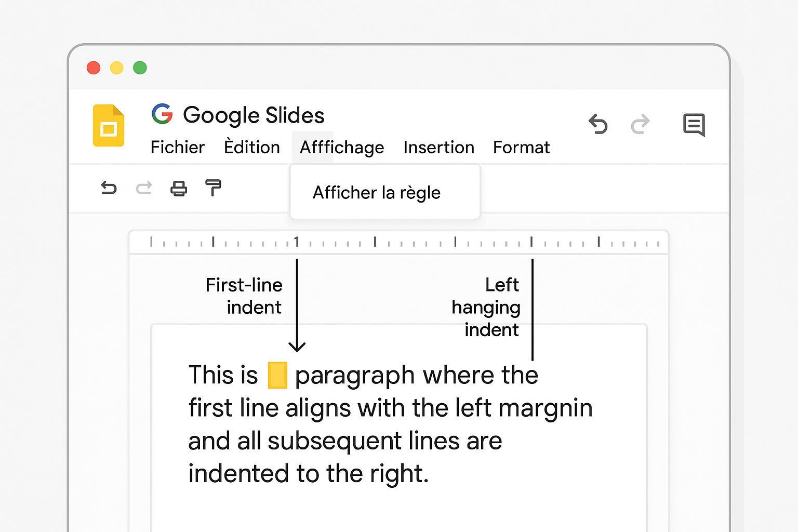Select the paint format roller icon
The image size is (798, 532).
point(213,188)
